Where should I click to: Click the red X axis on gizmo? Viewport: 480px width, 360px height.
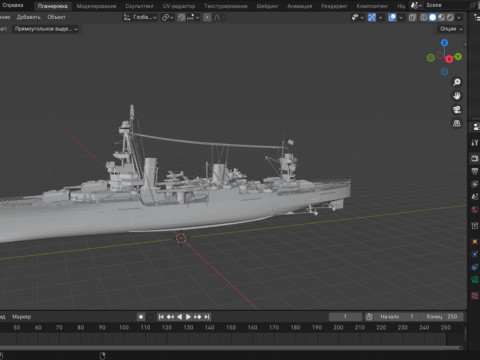point(449,59)
